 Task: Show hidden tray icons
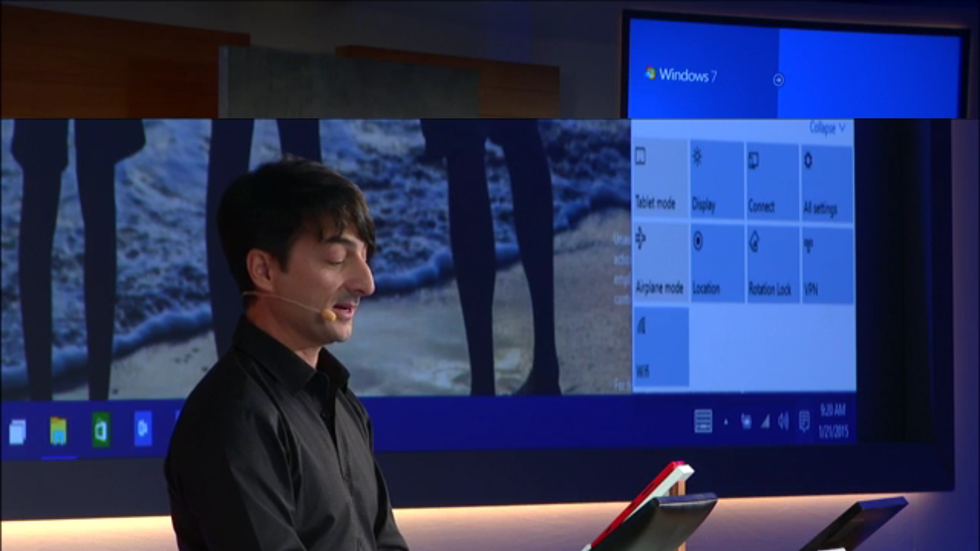pos(726,422)
